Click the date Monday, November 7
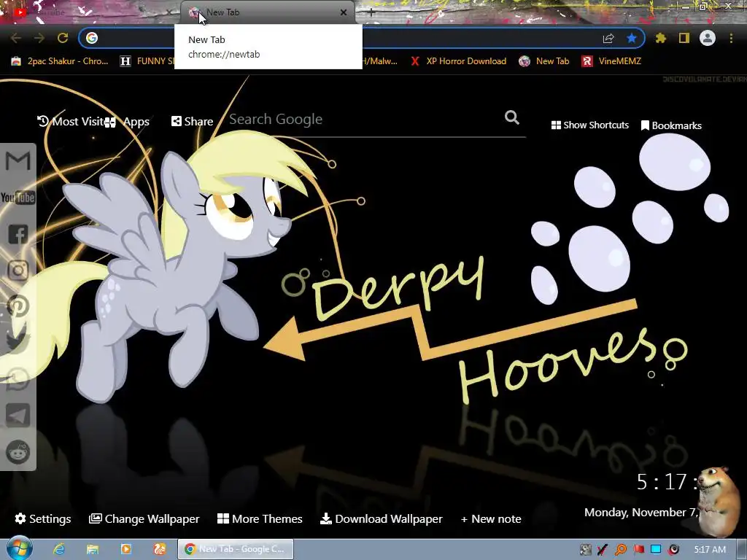Viewport: 747px width, 560px height. click(641, 513)
